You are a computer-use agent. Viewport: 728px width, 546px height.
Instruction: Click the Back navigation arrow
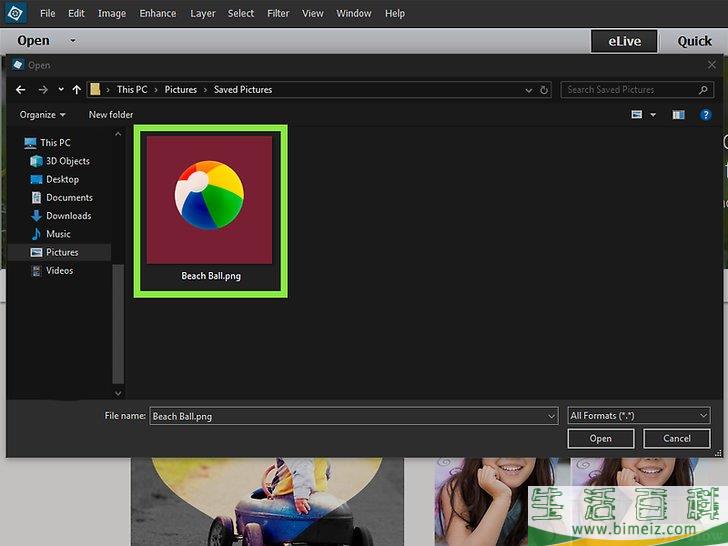[21, 90]
